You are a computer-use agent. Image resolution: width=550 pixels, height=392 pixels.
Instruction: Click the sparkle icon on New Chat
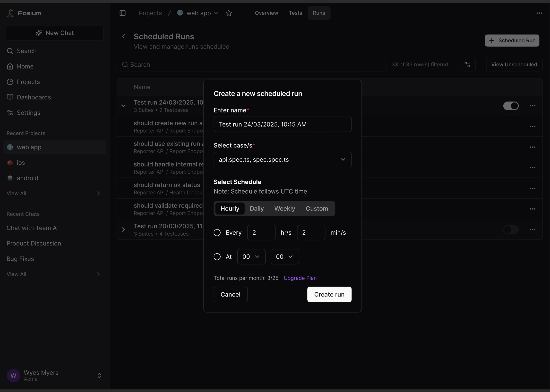click(39, 33)
